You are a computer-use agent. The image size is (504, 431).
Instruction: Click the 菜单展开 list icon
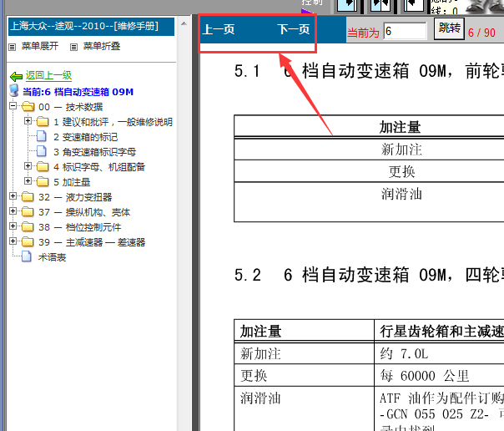click(x=13, y=47)
